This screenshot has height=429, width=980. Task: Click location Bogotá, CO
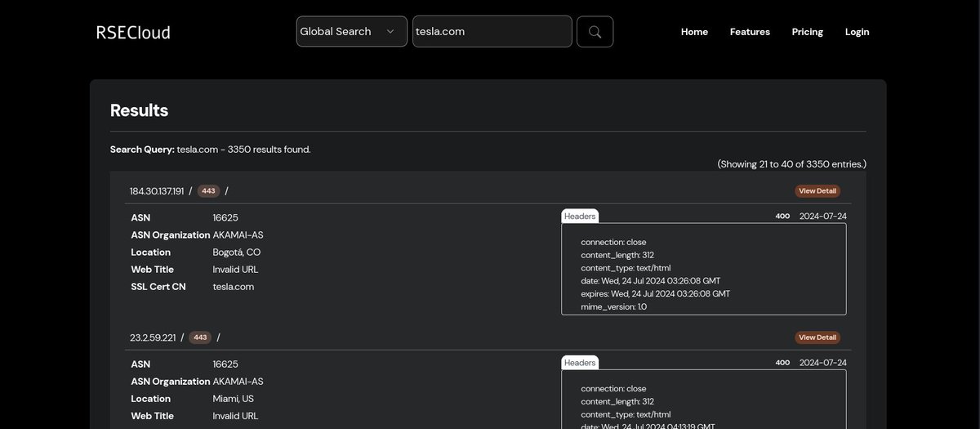[x=237, y=252]
